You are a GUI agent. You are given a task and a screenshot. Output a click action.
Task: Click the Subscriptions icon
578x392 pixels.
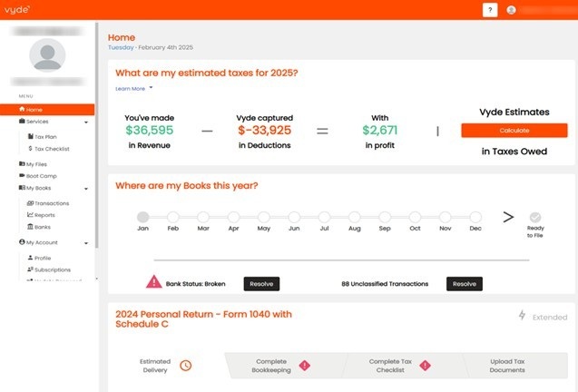(x=30, y=269)
